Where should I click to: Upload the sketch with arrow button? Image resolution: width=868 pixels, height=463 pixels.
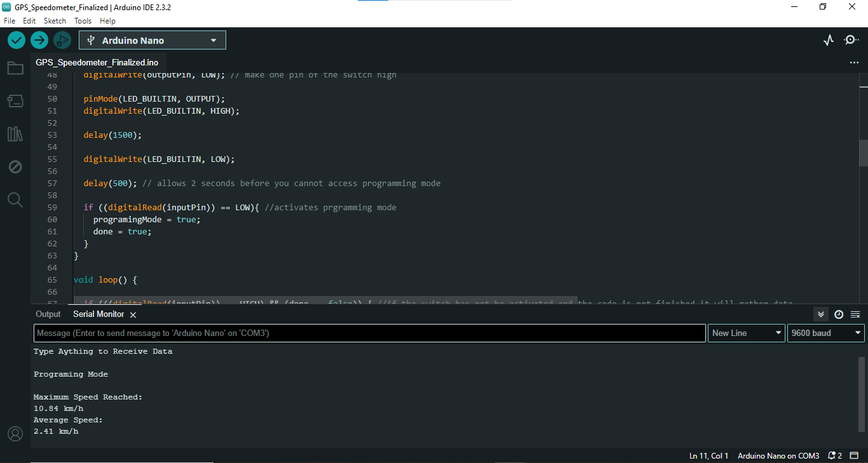[39, 40]
